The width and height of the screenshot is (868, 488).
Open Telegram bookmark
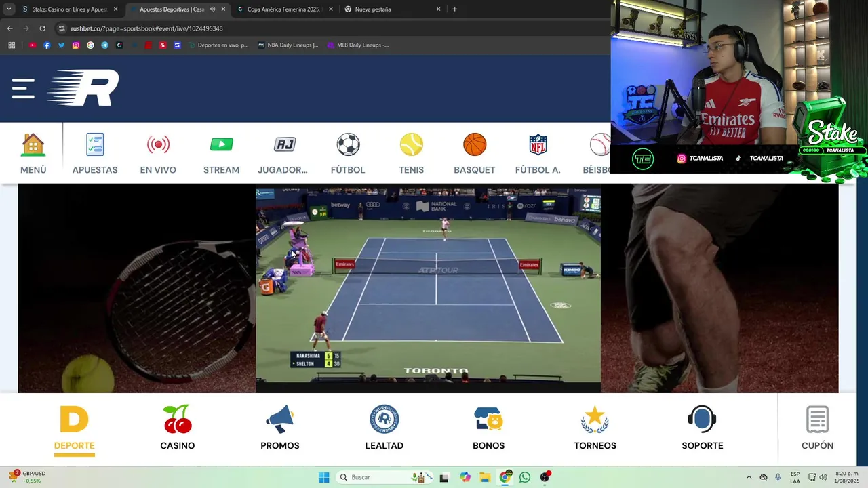[x=104, y=45]
